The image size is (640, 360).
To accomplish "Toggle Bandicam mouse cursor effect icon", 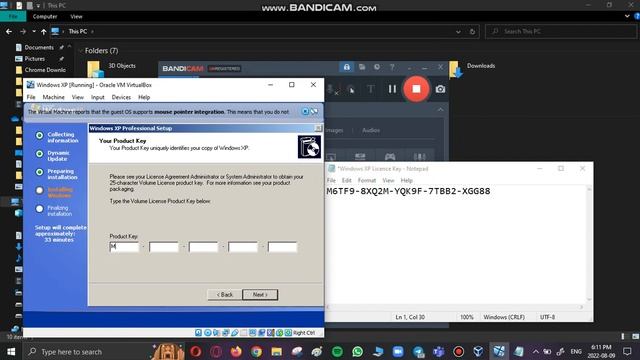I will point(351,89).
